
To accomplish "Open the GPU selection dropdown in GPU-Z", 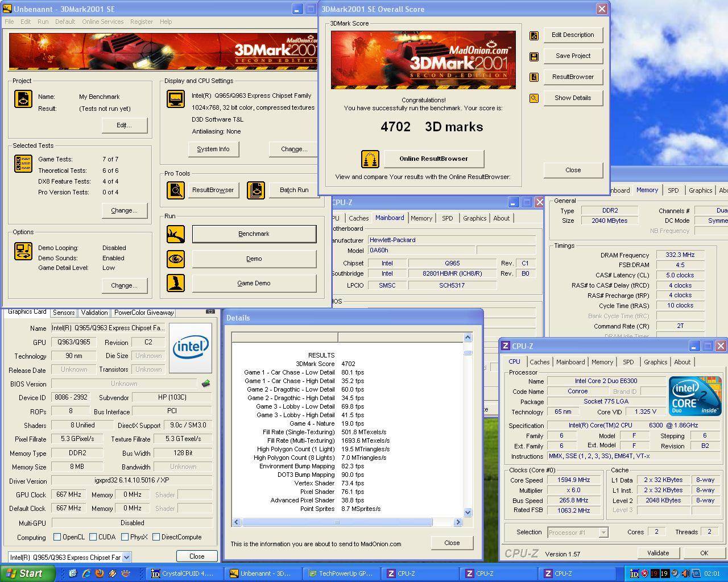I will [126, 558].
